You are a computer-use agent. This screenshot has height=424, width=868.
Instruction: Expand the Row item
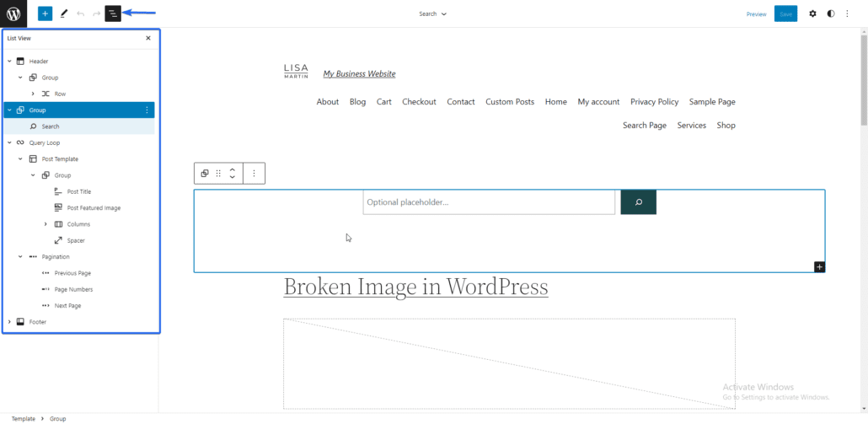pyautogui.click(x=33, y=94)
